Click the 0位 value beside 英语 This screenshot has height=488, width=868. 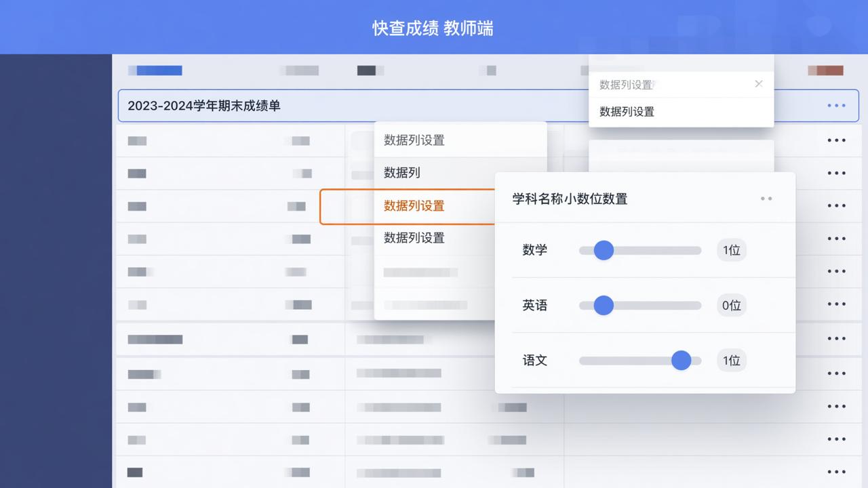coord(732,306)
